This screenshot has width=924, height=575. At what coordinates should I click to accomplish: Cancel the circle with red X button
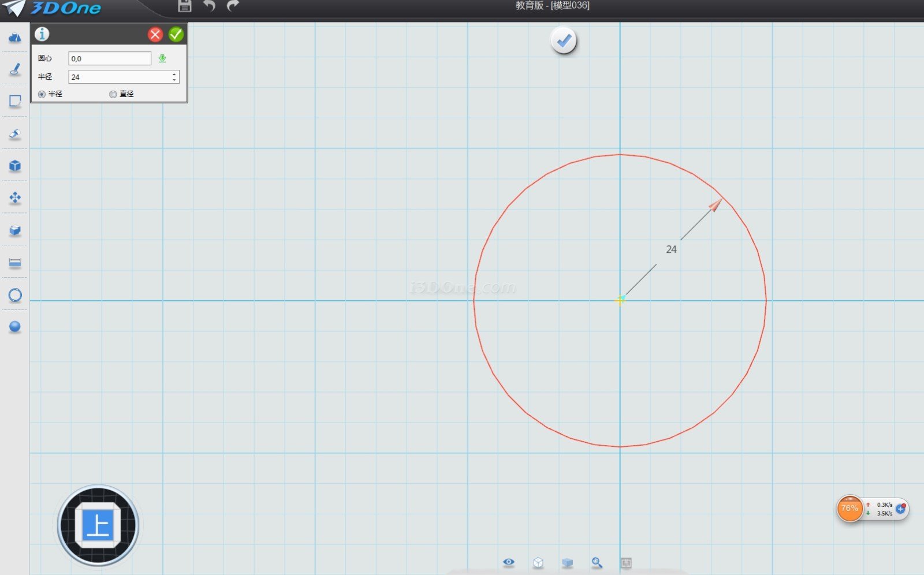pos(155,35)
